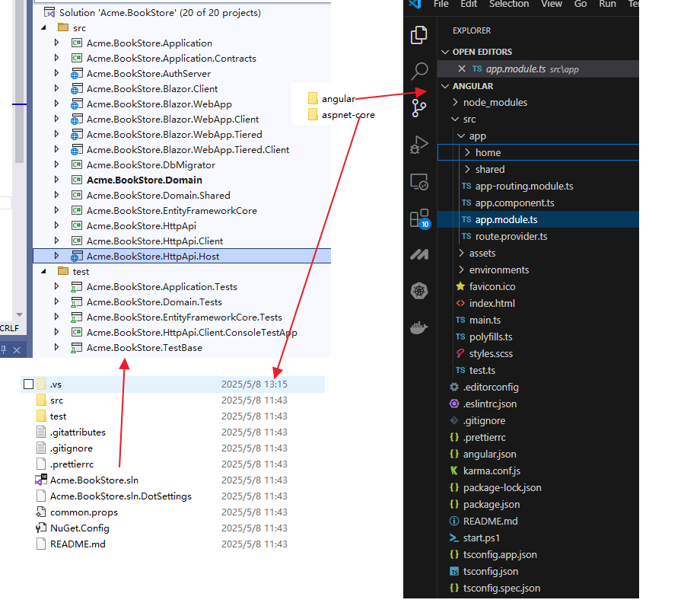Select the src folder in file list

pyautogui.click(x=56, y=400)
